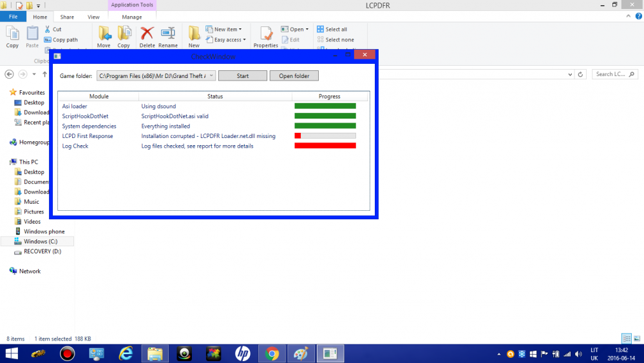Click Select none in the ribbon
The image size is (644, 363).
click(336, 40)
